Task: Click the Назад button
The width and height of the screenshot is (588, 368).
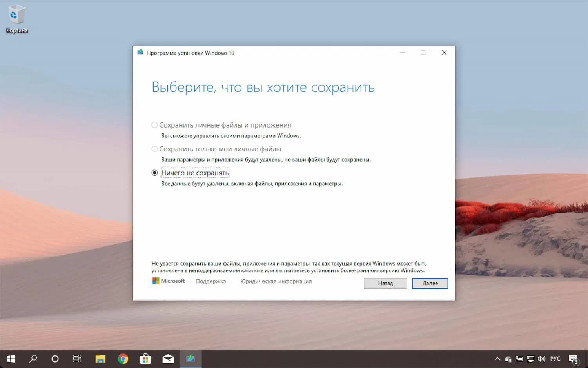Action: tap(385, 283)
